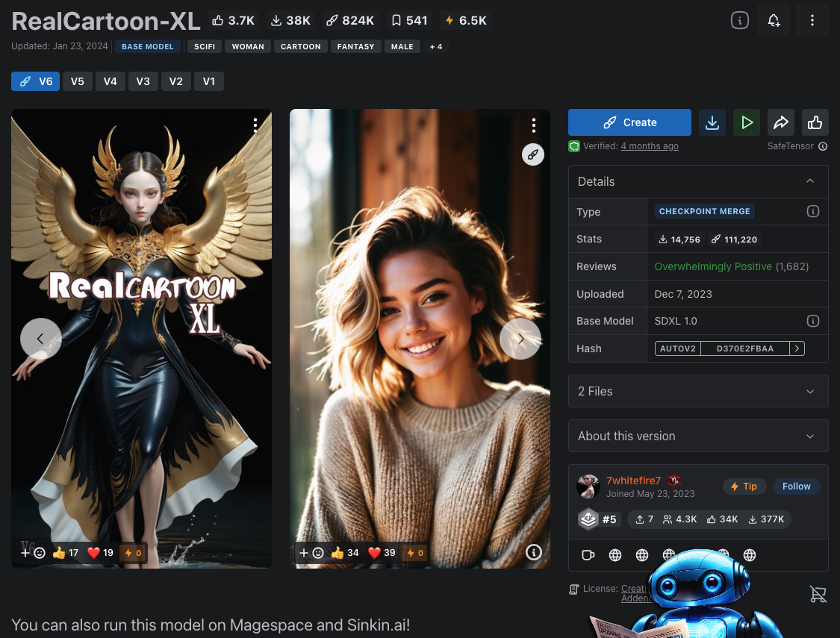Toggle thumbs-up reaction showing 34
This screenshot has width=840, height=638.
(x=345, y=552)
